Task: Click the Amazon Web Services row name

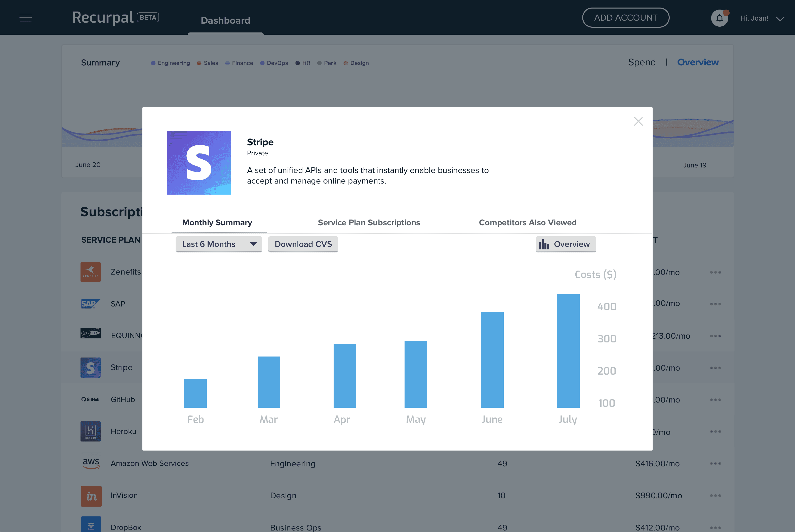Action: click(x=149, y=463)
